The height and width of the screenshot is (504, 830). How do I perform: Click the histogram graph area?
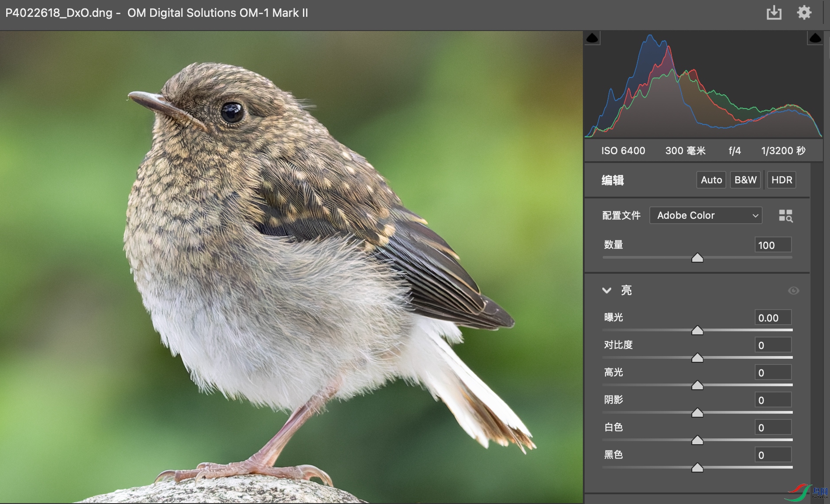(703, 85)
